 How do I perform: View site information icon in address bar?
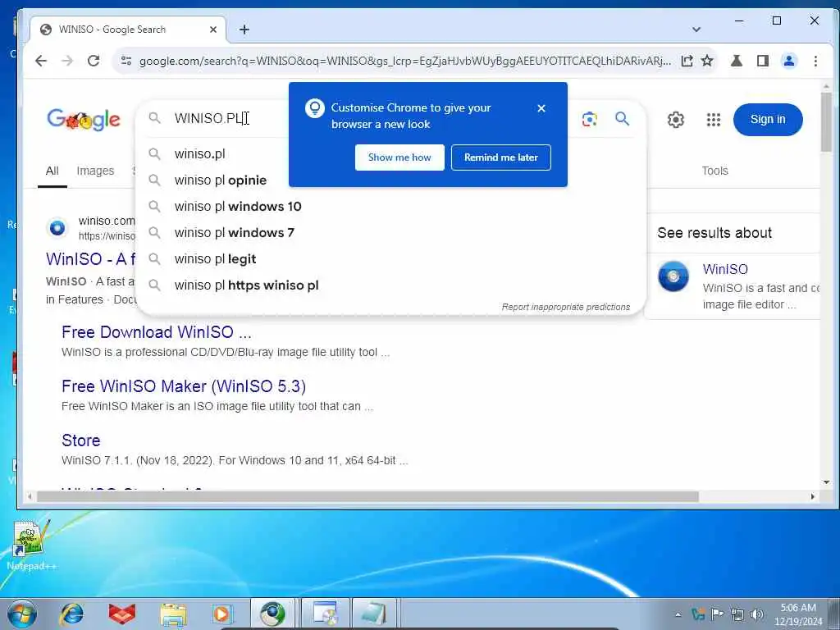tap(126, 61)
